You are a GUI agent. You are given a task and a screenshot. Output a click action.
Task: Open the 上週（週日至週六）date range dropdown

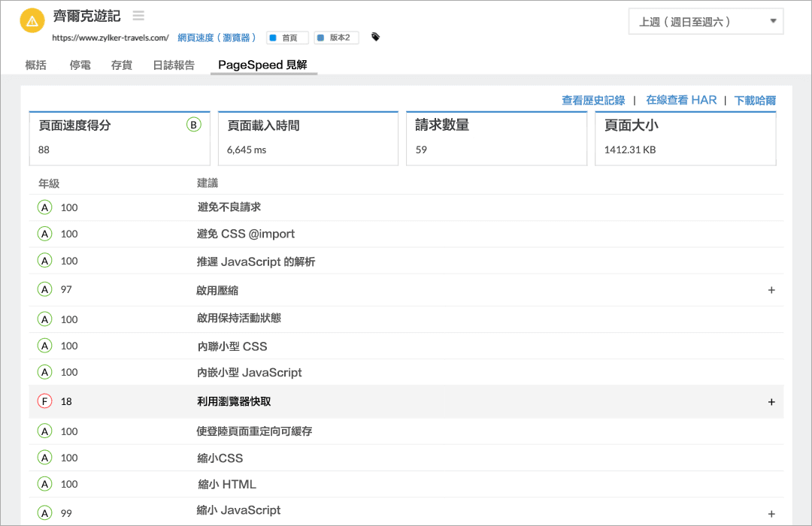[705, 22]
